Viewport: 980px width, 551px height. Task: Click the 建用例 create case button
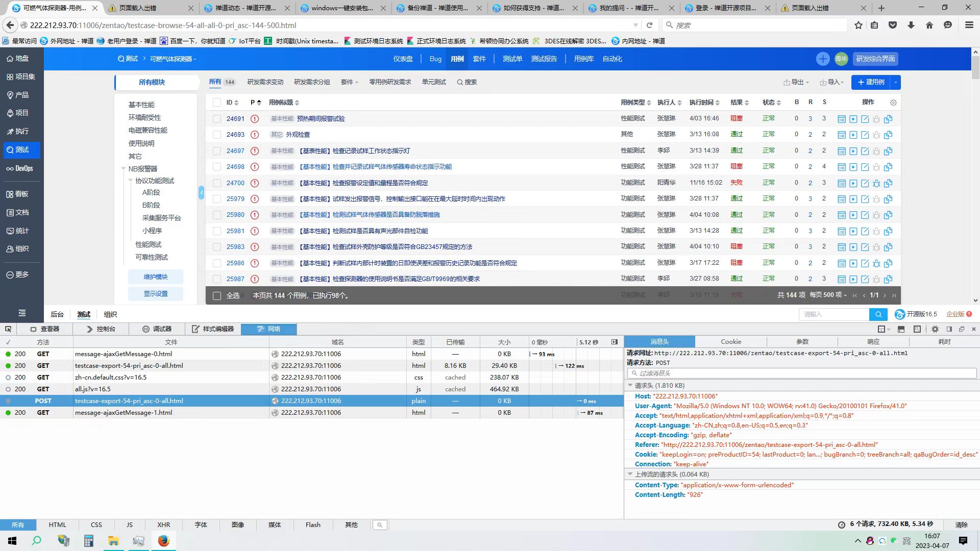point(871,82)
